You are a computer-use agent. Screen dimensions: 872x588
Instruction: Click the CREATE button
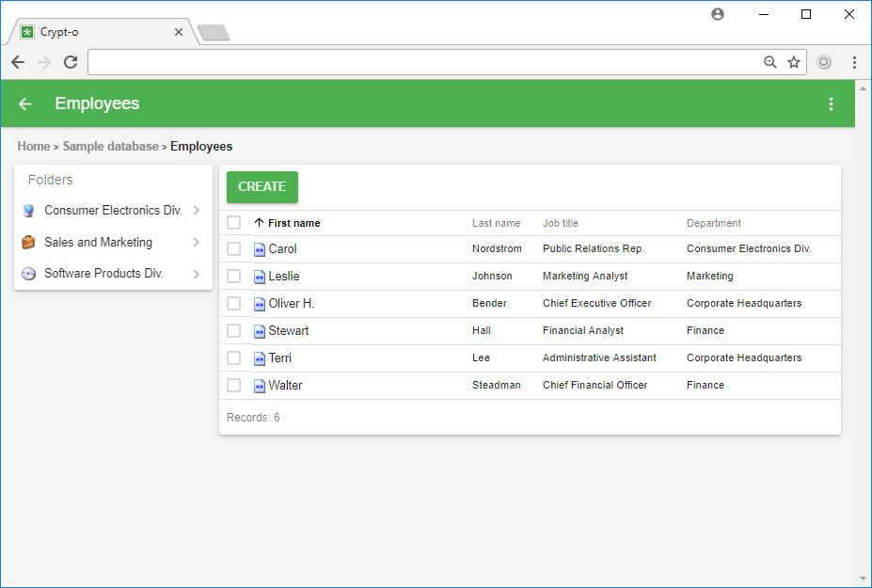point(262,187)
